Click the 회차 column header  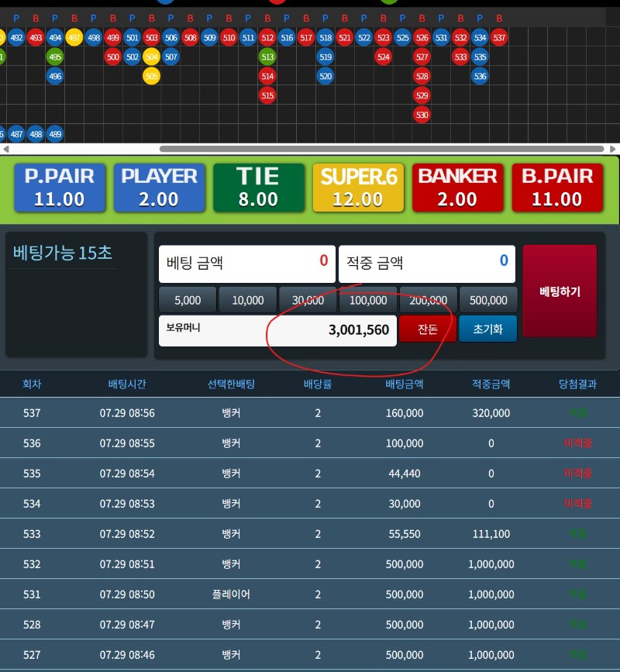coord(32,384)
